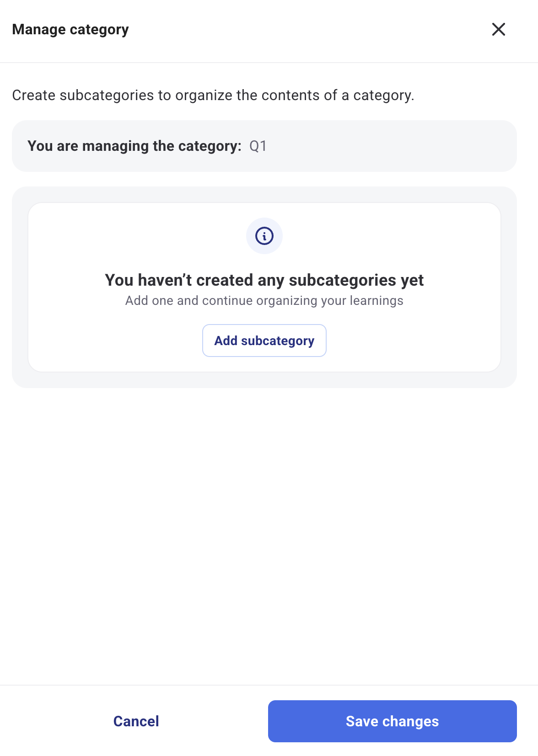The image size is (538, 756).
Task: Click the info icon above the empty message
Action: pyautogui.click(x=264, y=236)
